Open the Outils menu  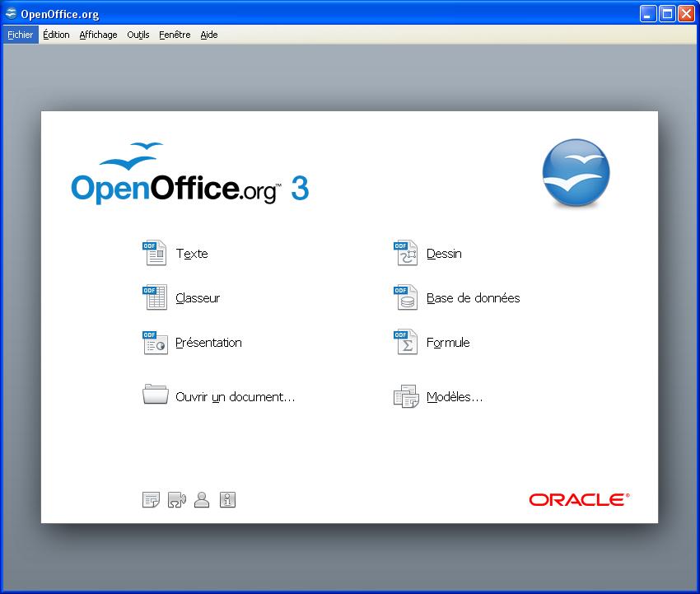pyautogui.click(x=138, y=35)
